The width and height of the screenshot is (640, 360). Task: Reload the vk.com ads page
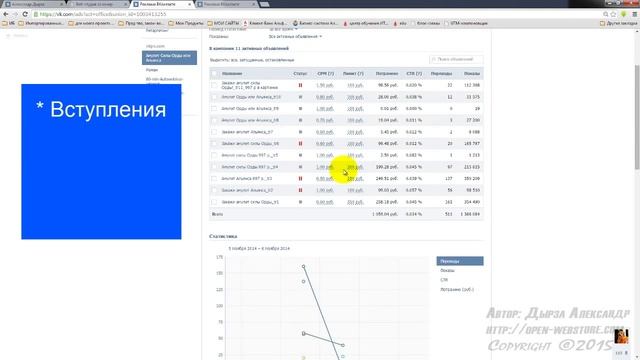coord(25,14)
